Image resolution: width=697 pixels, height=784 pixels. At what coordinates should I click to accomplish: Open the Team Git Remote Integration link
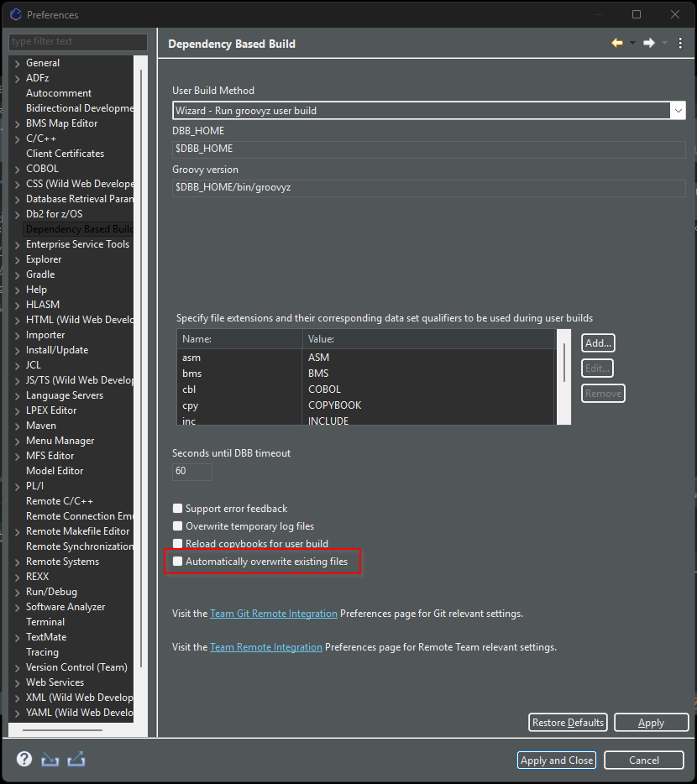[273, 614]
